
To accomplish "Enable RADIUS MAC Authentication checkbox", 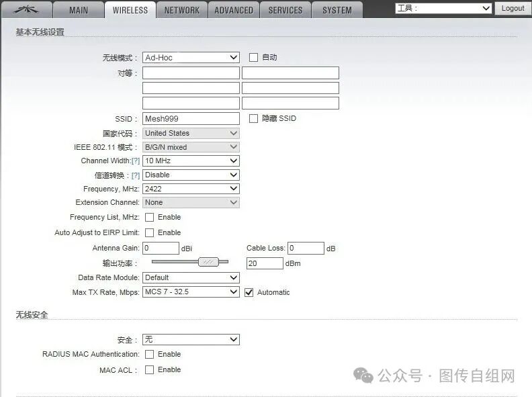I will [x=149, y=354].
